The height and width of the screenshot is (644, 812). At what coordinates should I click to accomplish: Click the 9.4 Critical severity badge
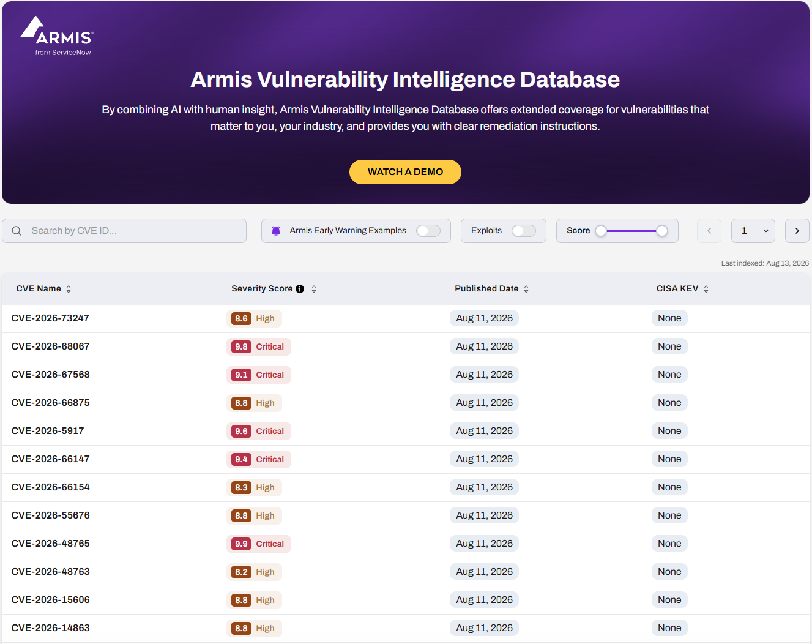click(x=259, y=459)
